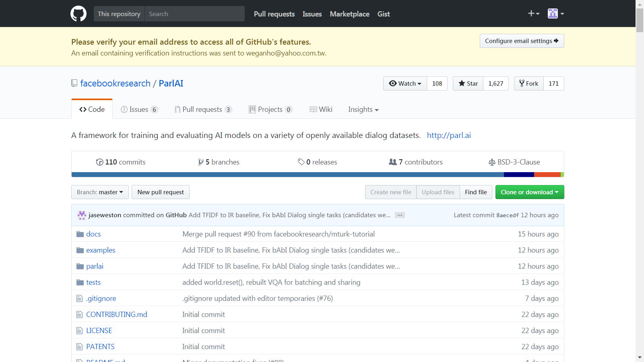Open the parlai folder
The image size is (644, 362).
click(95, 266)
